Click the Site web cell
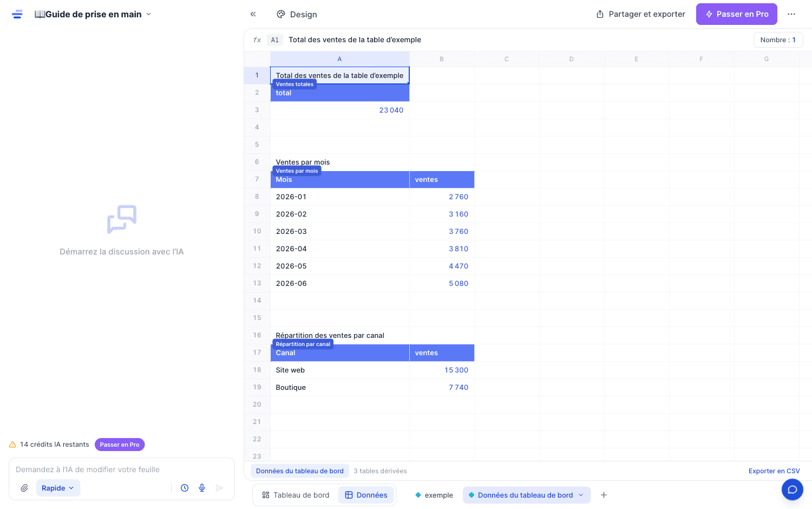Image resolution: width=812 pixels, height=509 pixels. (x=340, y=370)
